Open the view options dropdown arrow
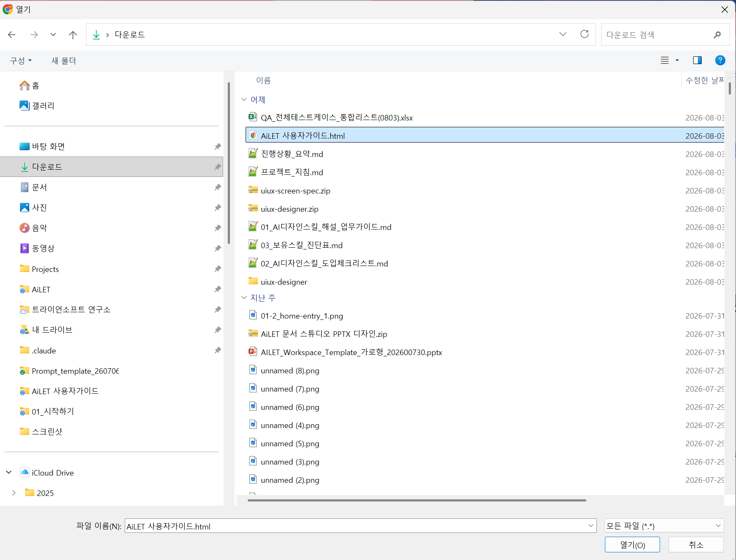 pyautogui.click(x=677, y=60)
